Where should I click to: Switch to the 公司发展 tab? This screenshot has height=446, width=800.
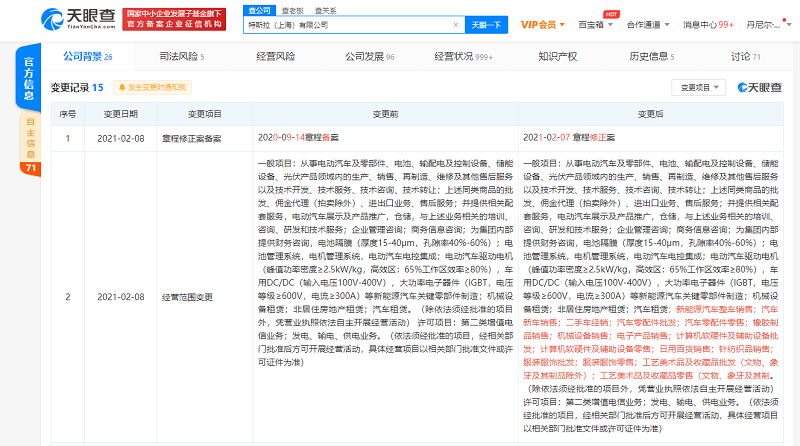[369, 57]
